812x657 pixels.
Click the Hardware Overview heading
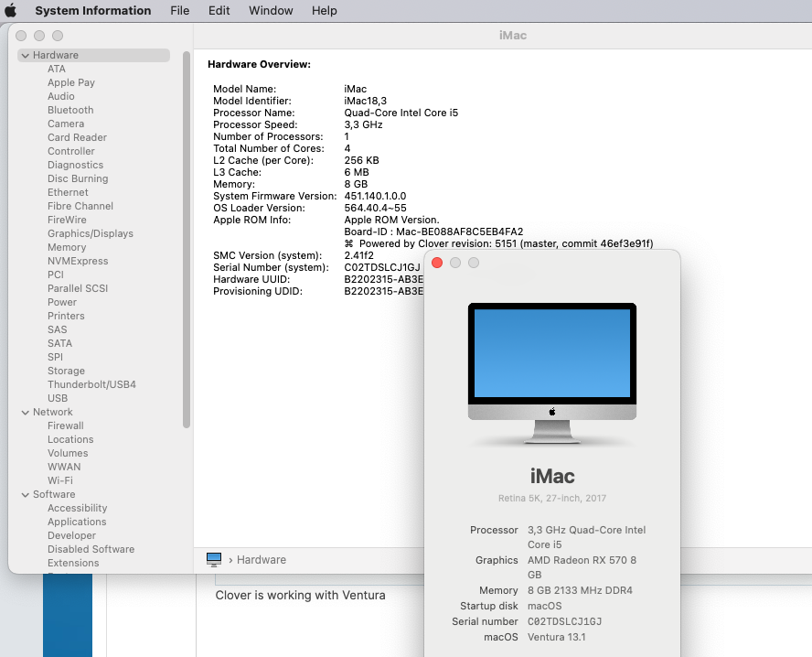260,64
